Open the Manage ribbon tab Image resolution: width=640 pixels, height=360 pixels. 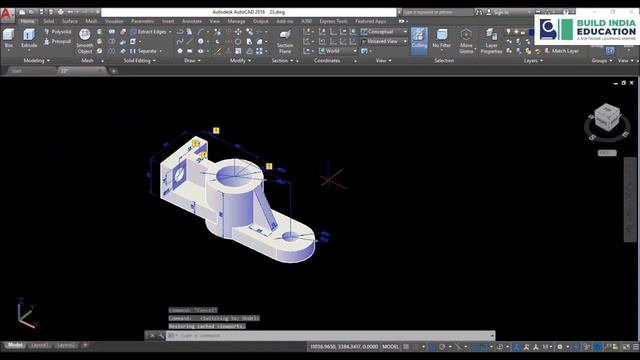236,21
